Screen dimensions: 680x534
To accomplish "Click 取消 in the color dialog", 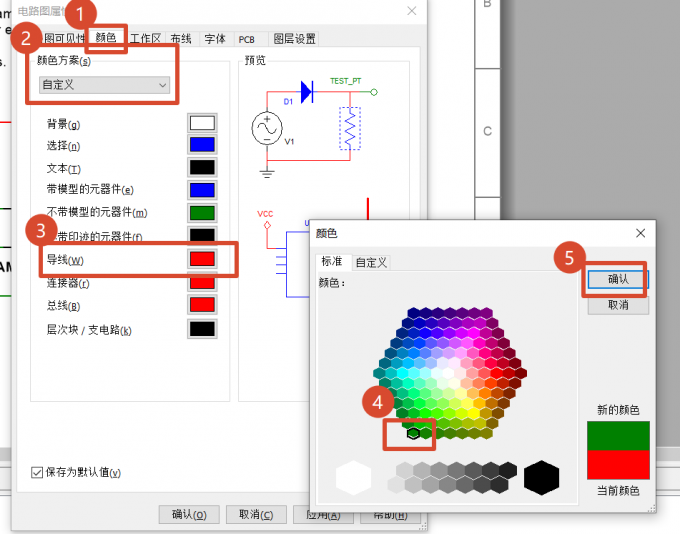I will [x=618, y=305].
